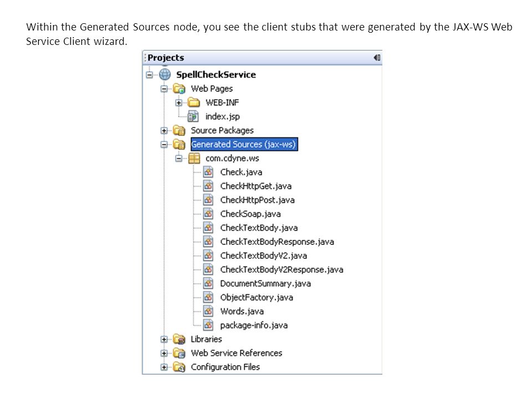Collapse the Generated Sources (jax-ws) node
The height and width of the screenshot is (399, 532).
pyautogui.click(x=164, y=145)
